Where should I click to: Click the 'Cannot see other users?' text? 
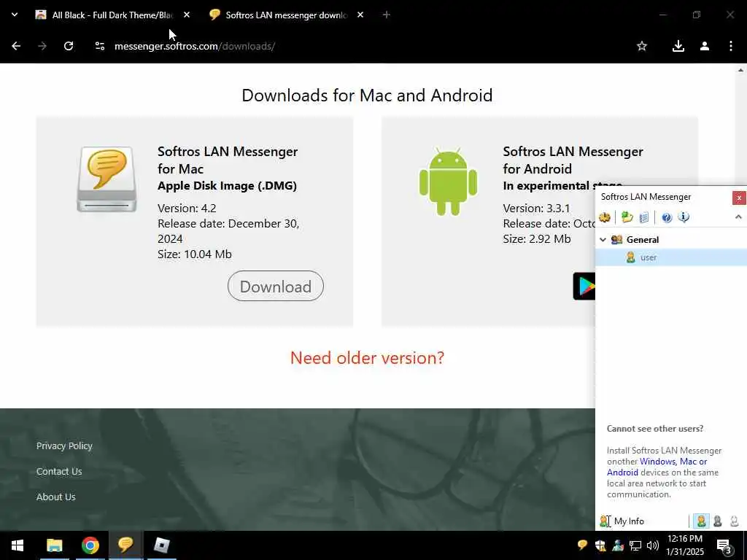click(x=655, y=429)
